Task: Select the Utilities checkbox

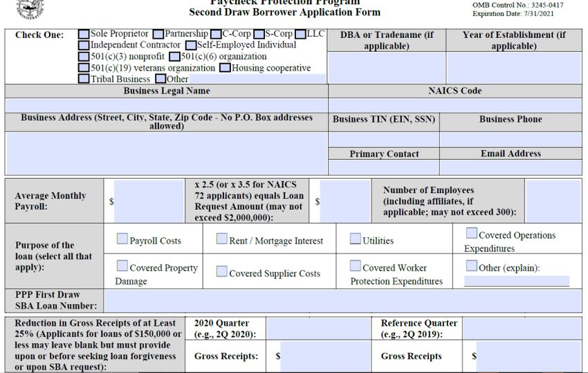Action: pos(355,239)
